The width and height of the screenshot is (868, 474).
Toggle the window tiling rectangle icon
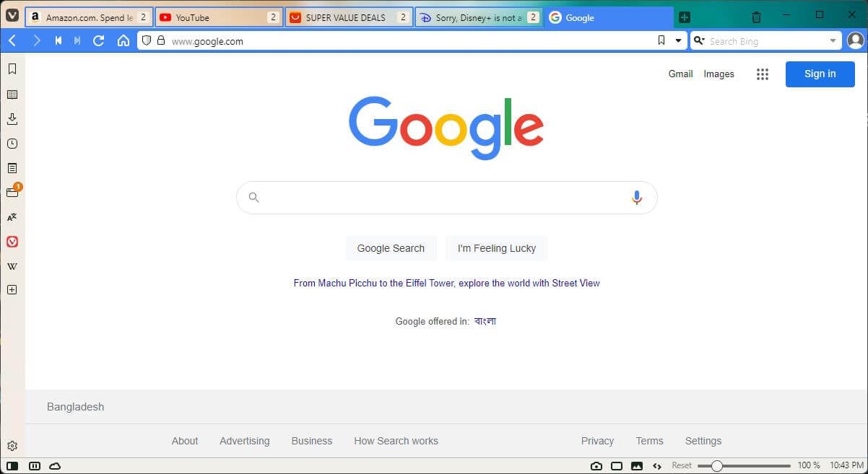pos(617,466)
